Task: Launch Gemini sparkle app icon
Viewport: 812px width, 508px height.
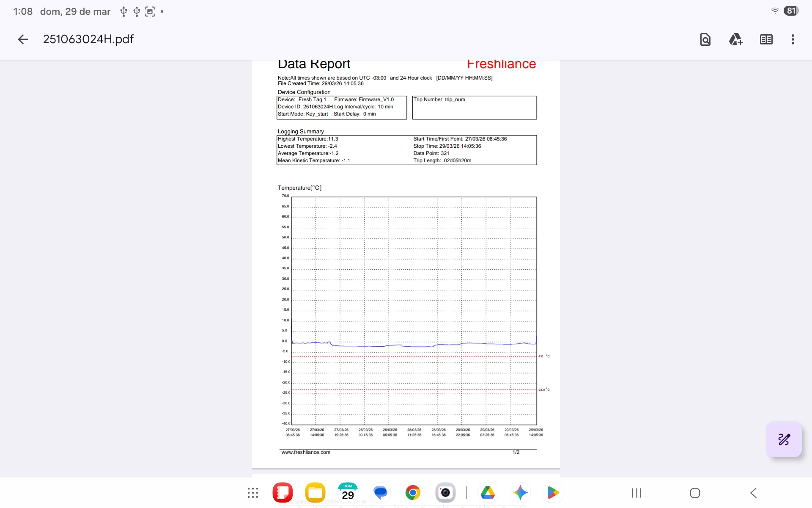Action: pyautogui.click(x=520, y=493)
